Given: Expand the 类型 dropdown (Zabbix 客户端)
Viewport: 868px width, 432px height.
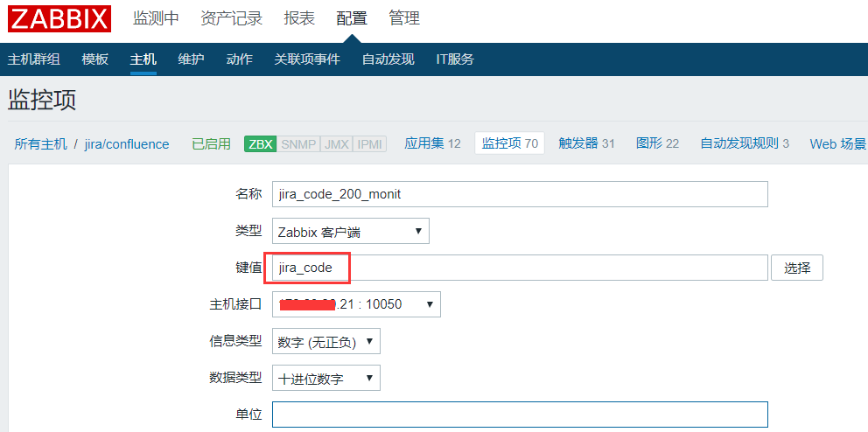Looking at the screenshot, I should click(x=350, y=231).
